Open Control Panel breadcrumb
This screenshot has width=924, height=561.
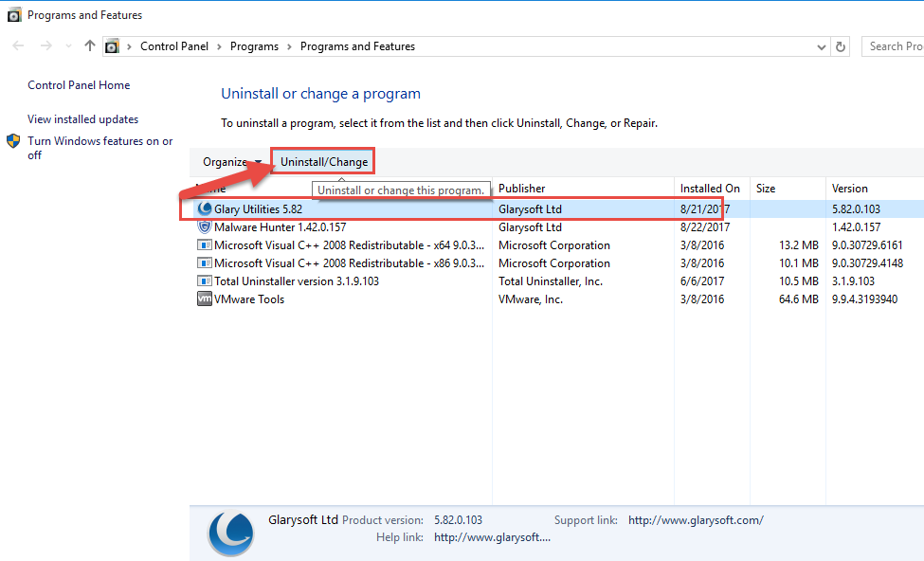pyautogui.click(x=174, y=46)
